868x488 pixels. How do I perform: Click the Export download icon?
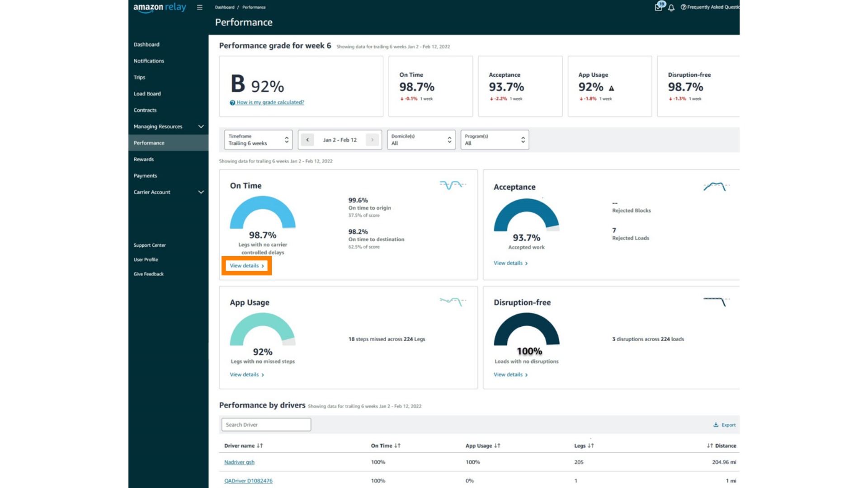pyautogui.click(x=716, y=425)
